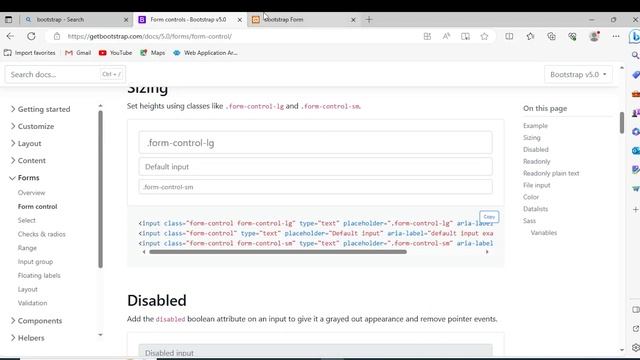Image resolution: width=640 pixels, height=360 pixels.
Task: Open the Bing Copilot sidebar icon
Action: point(635,36)
